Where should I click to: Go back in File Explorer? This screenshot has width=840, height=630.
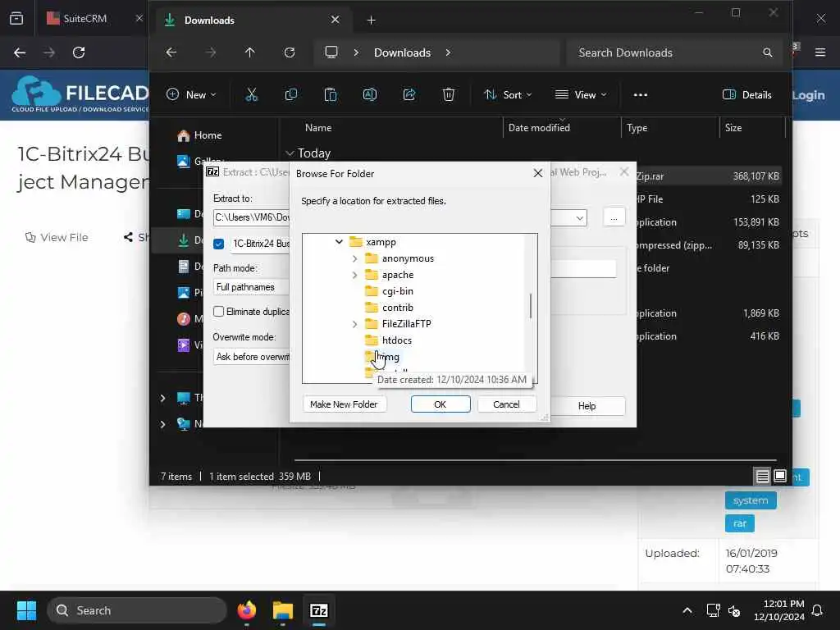point(171,52)
